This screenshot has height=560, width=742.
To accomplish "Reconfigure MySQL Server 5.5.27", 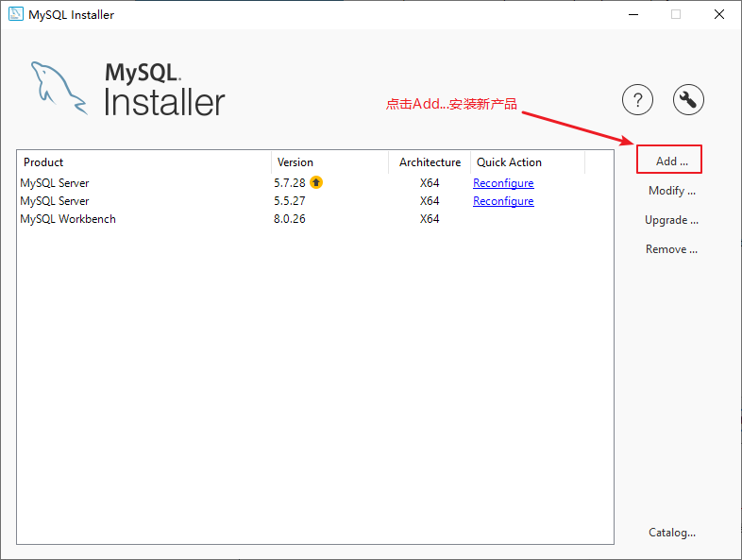I will 503,201.
